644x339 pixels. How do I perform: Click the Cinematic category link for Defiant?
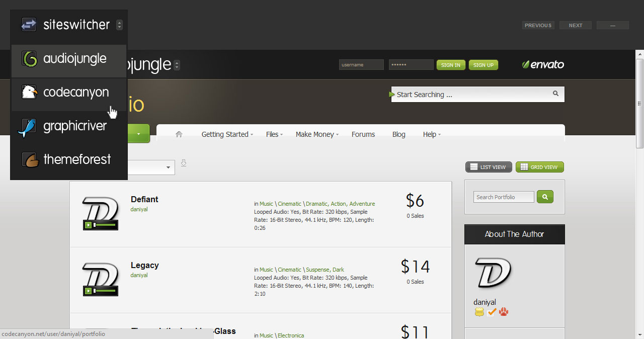[x=289, y=204]
